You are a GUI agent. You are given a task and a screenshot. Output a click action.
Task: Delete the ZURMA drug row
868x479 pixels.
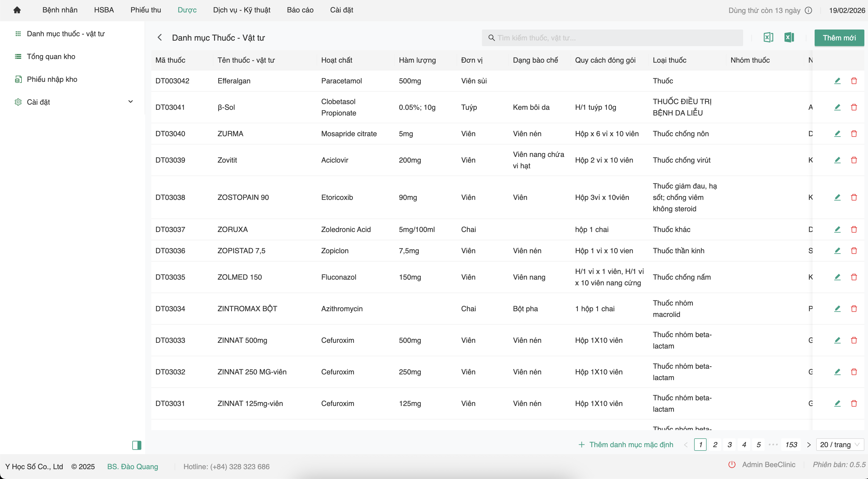[x=854, y=134]
